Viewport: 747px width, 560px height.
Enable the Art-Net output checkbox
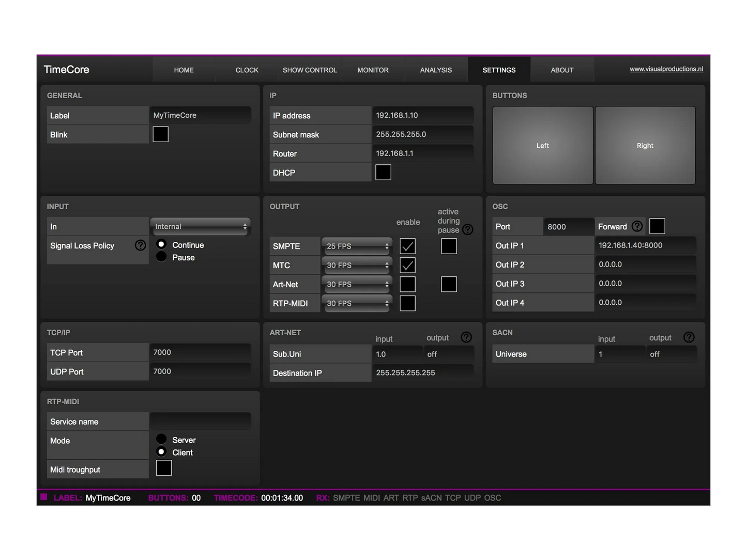point(407,284)
